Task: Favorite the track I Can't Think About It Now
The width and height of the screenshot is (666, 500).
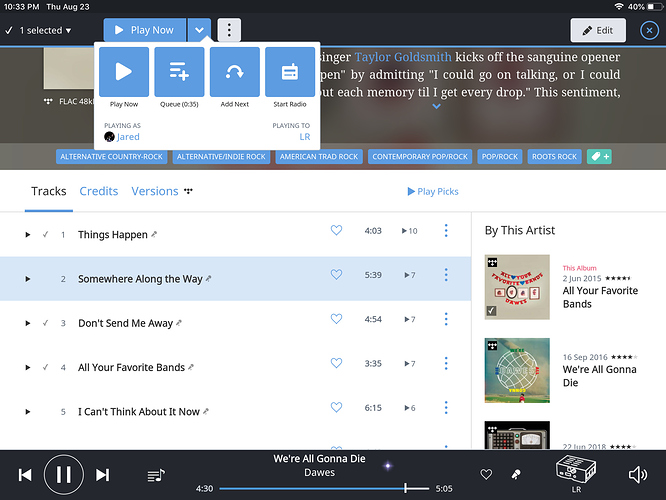Action: [x=336, y=407]
